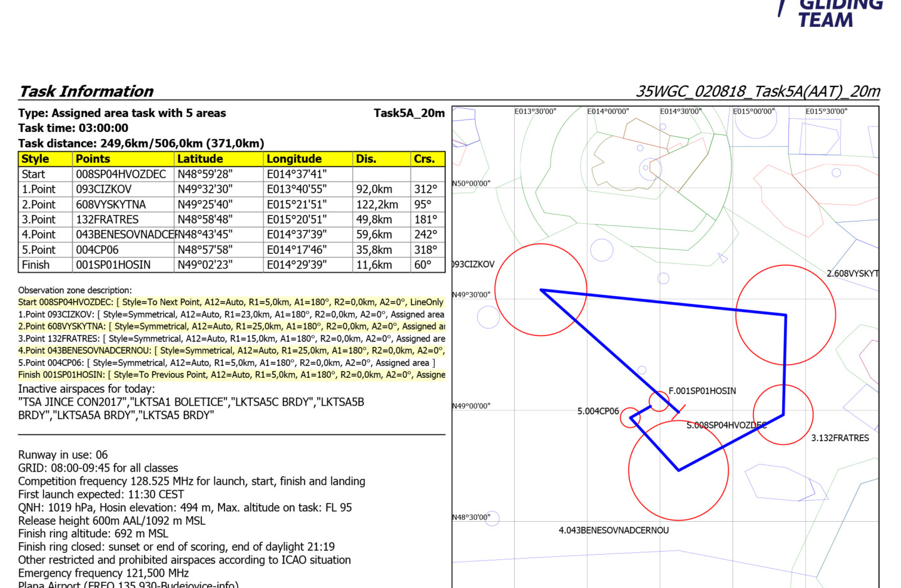Image resolution: width=901 pixels, height=588 pixels.
Task: Click the 35WGC_020818_Task5A(AAT)_20m title
Action: point(758,91)
